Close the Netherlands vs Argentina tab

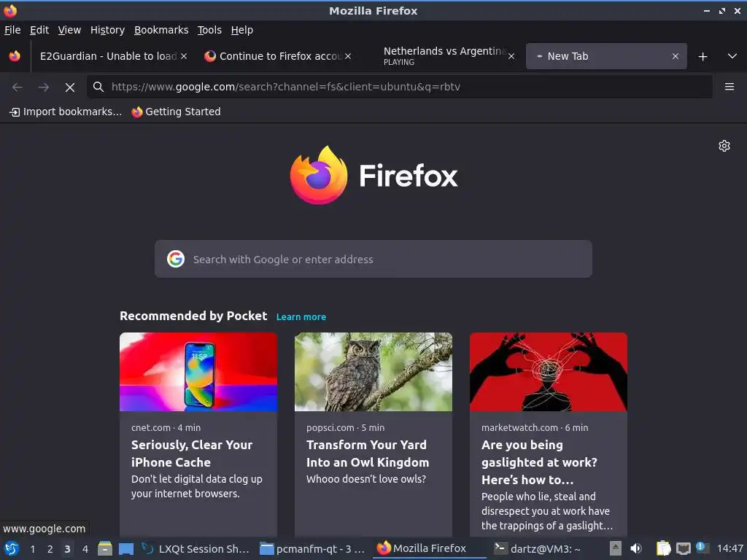point(511,56)
